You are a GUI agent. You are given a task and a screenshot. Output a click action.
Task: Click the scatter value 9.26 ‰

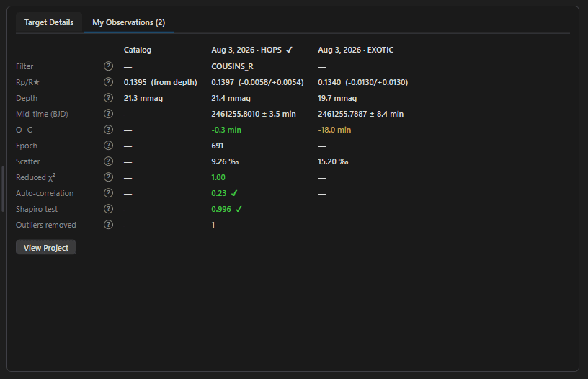pyautogui.click(x=225, y=161)
